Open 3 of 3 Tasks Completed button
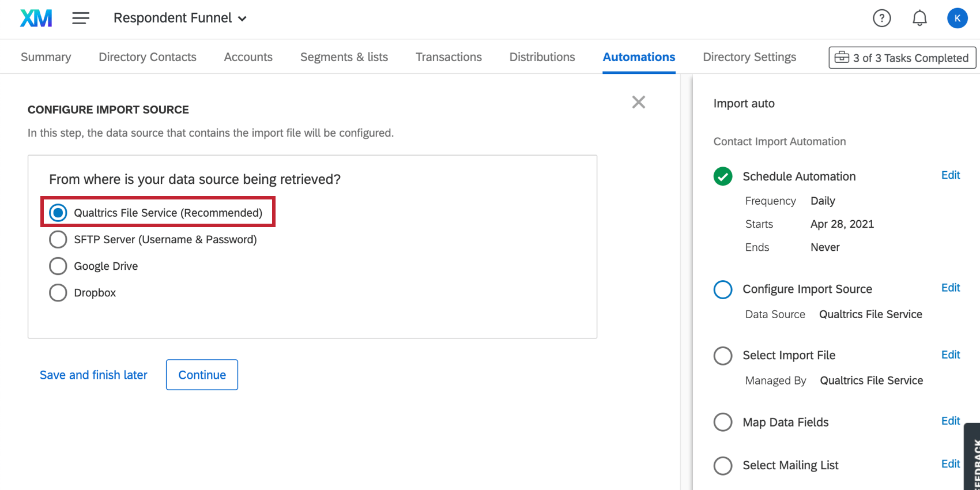The image size is (980, 490). click(902, 58)
